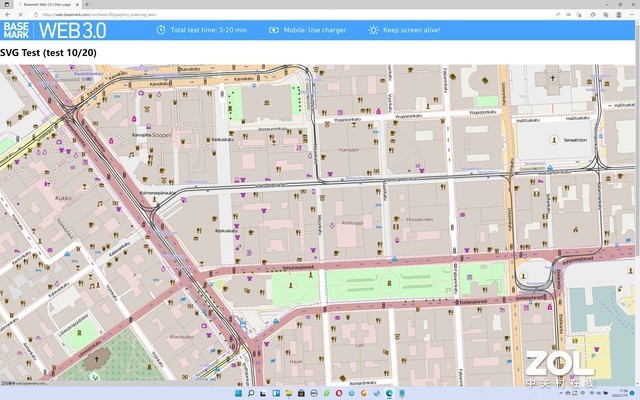Image resolution: width=640 pixels, height=400 pixels.
Task: Open the Windows Start menu
Action: pos(238,393)
